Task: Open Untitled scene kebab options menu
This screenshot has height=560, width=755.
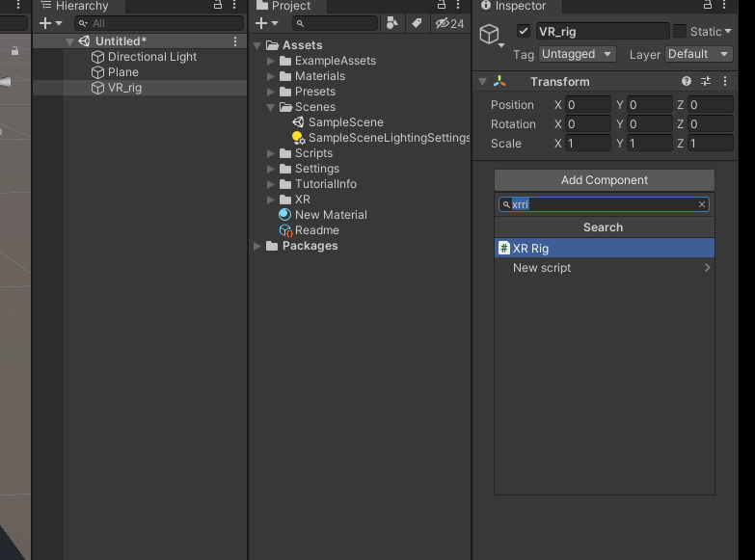Action: click(235, 41)
